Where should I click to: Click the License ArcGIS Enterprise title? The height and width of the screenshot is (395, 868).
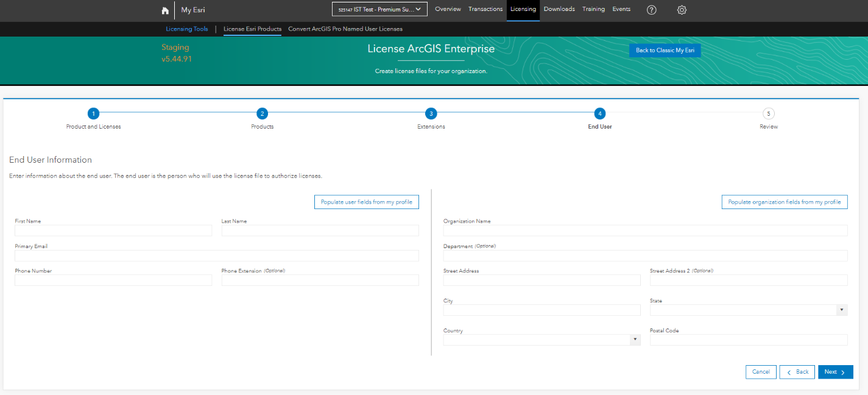coord(431,49)
